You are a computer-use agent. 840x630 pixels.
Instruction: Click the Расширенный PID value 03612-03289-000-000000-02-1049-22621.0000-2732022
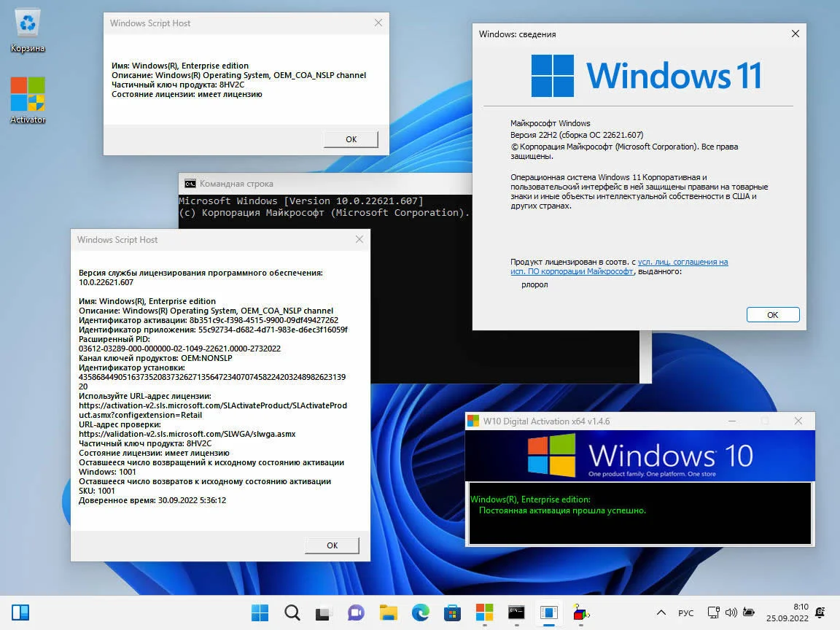click(179, 349)
